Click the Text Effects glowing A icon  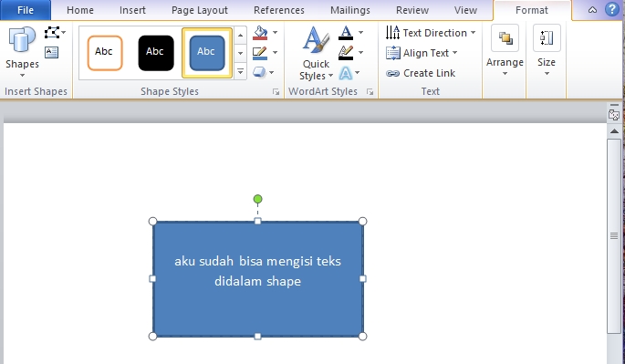click(x=346, y=73)
